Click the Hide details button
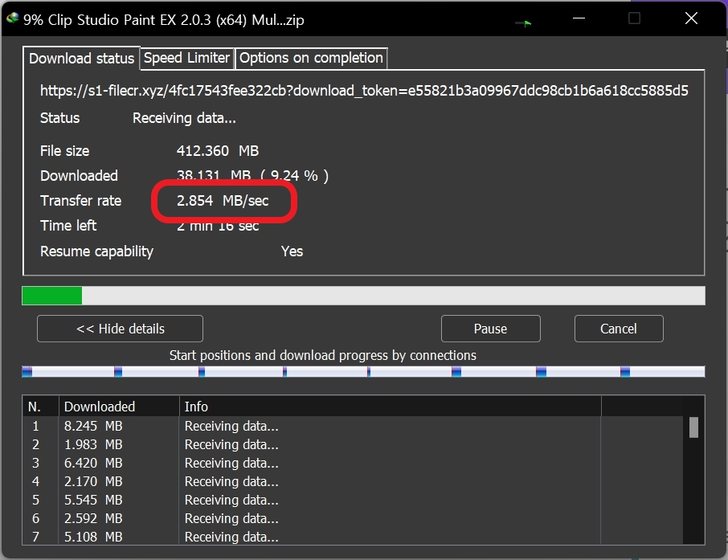This screenshot has width=728, height=560. [120, 329]
